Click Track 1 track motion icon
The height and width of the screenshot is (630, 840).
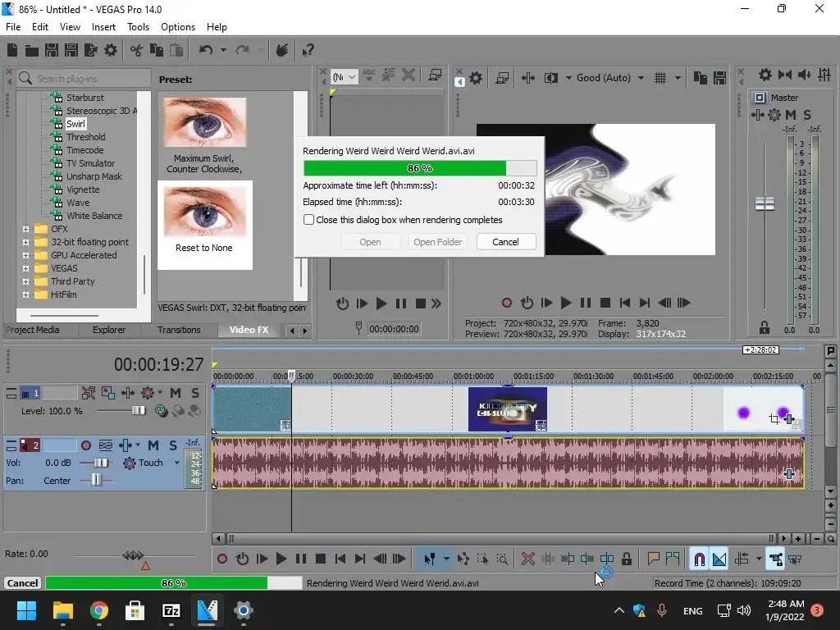point(108,393)
